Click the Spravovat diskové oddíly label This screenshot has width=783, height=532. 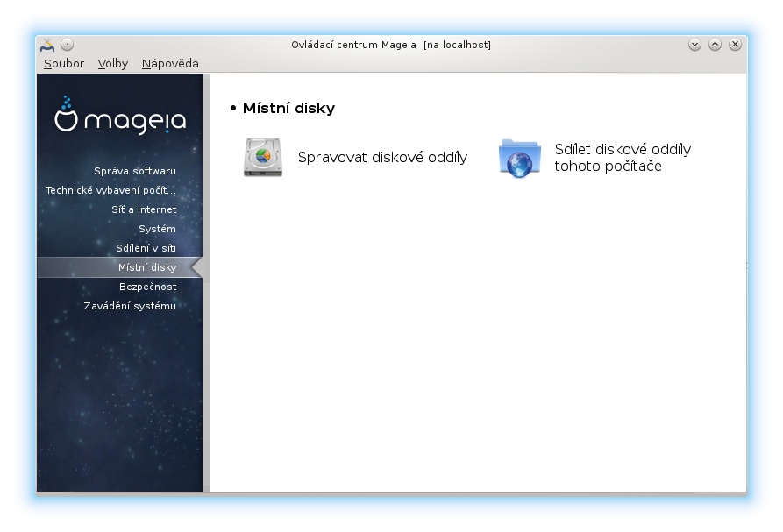pos(382,157)
